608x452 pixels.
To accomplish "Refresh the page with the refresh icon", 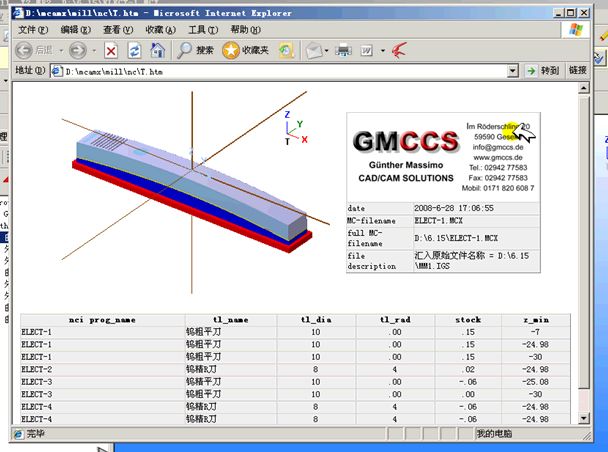I will [134, 51].
